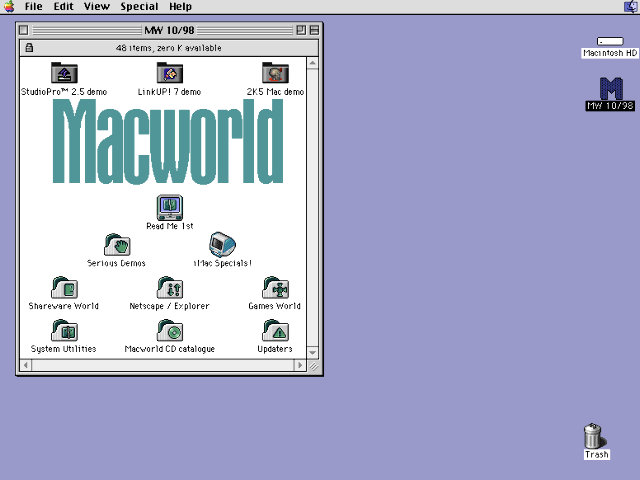Select the LinkUP! 7 demo folder icon
Screen dimensions: 640x480
(170, 73)
